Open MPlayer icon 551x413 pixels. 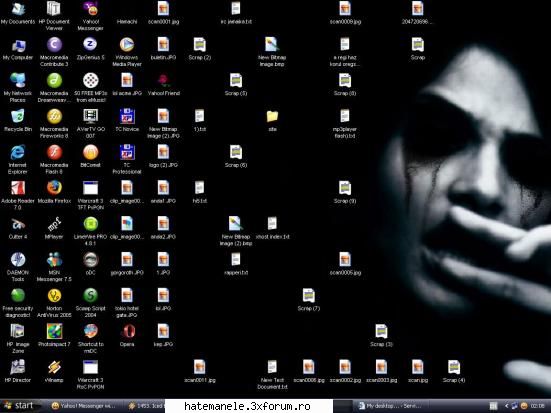(54, 228)
